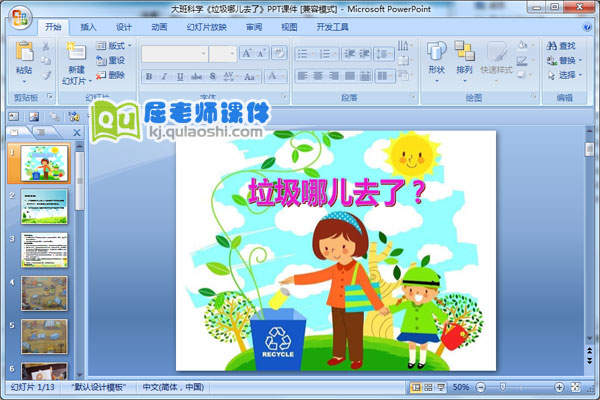
Task: Toggle Justify text alignment
Action: pos(349,76)
